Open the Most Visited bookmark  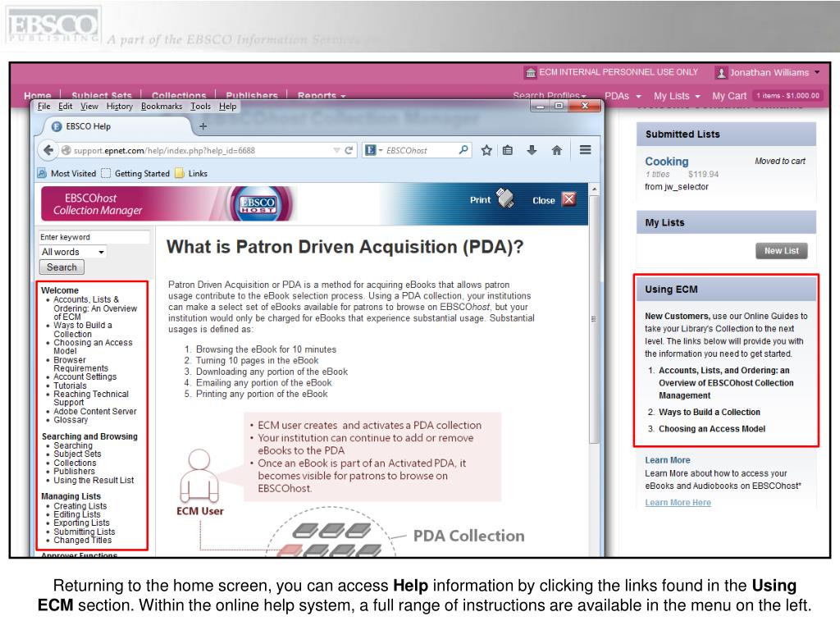point(67,174)
